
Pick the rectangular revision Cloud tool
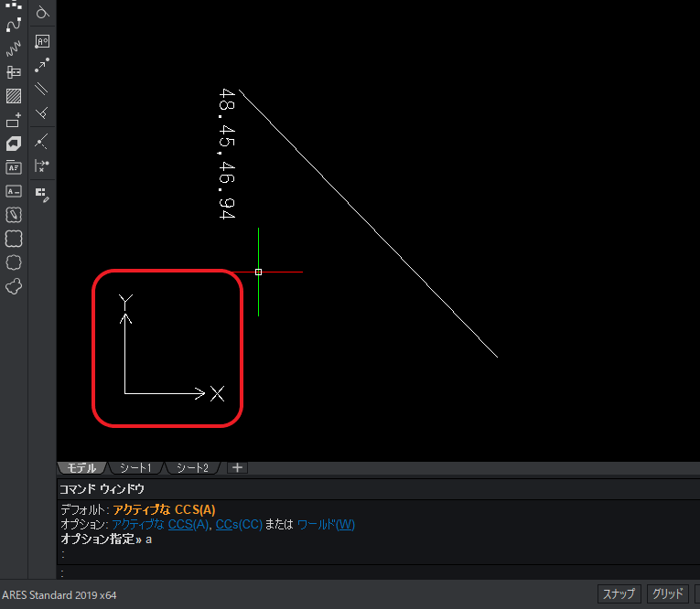(x=14, y=239)
